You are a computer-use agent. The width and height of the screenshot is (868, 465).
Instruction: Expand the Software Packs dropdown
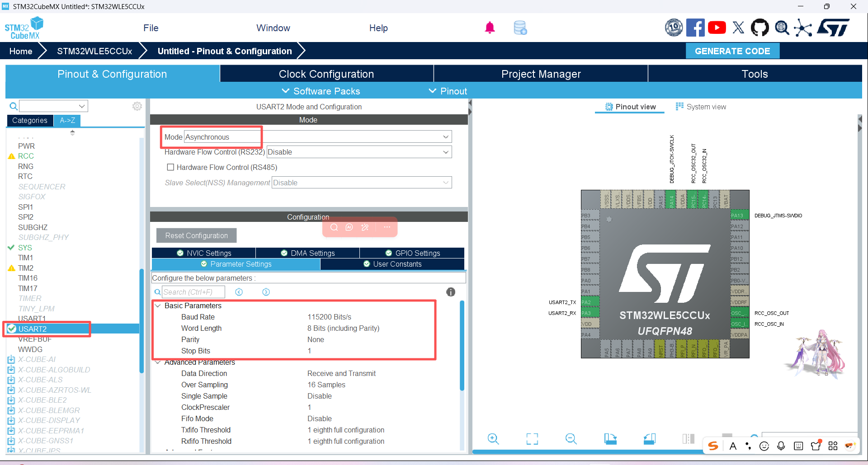[x=321, y=91]
